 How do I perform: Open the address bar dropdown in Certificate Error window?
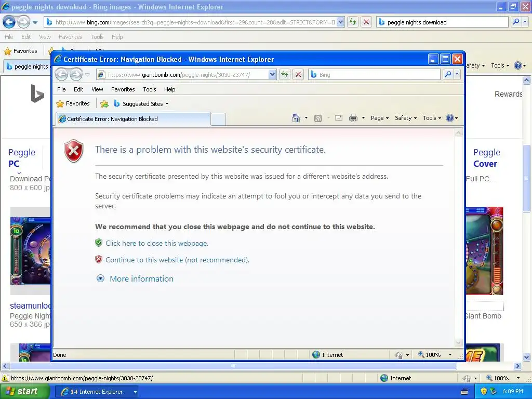pos(272,74)
